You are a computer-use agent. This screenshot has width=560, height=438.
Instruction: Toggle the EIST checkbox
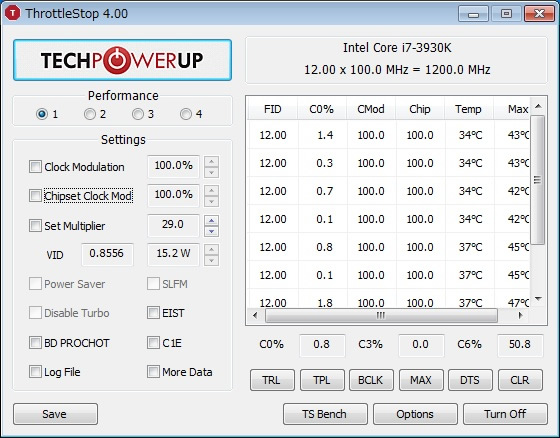pos(153,313)
